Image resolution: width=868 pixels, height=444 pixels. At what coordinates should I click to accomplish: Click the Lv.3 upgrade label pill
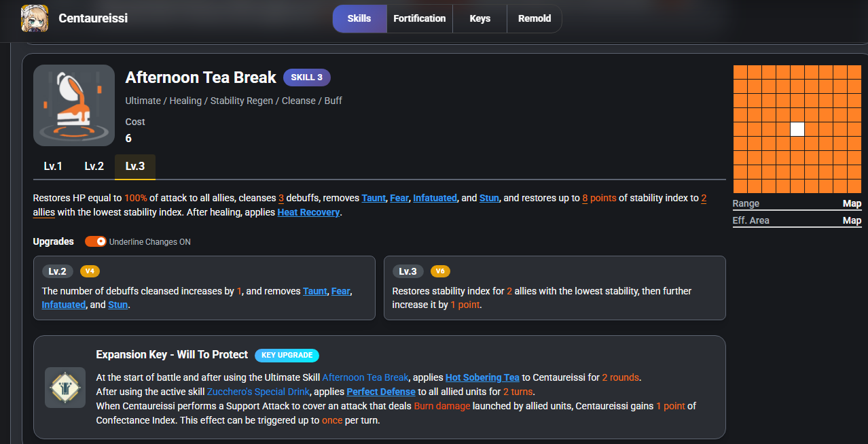pyautogui.click(x=408, y=271)
